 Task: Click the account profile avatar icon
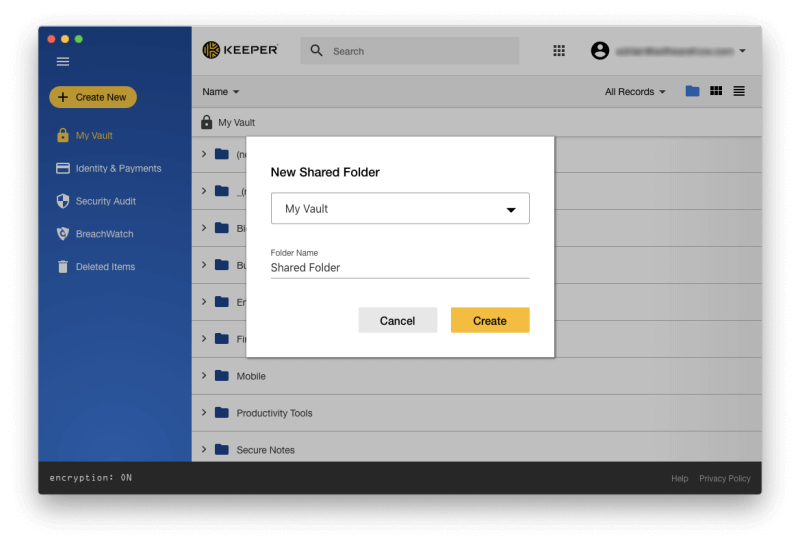600,51
